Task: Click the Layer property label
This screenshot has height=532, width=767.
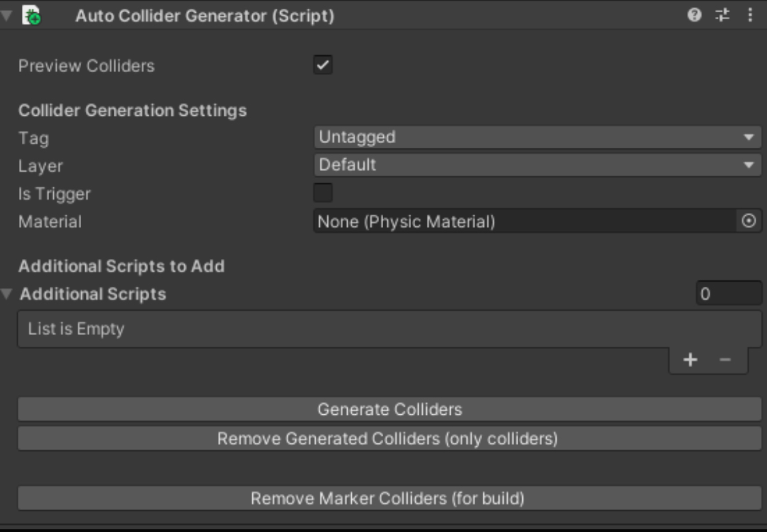Action: (40, 166)
